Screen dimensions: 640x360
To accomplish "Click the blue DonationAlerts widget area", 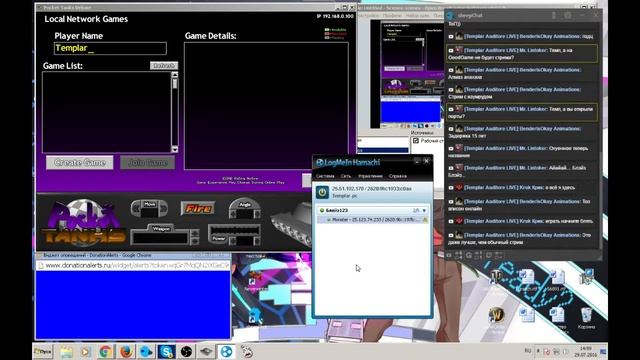I will (133, 304).
